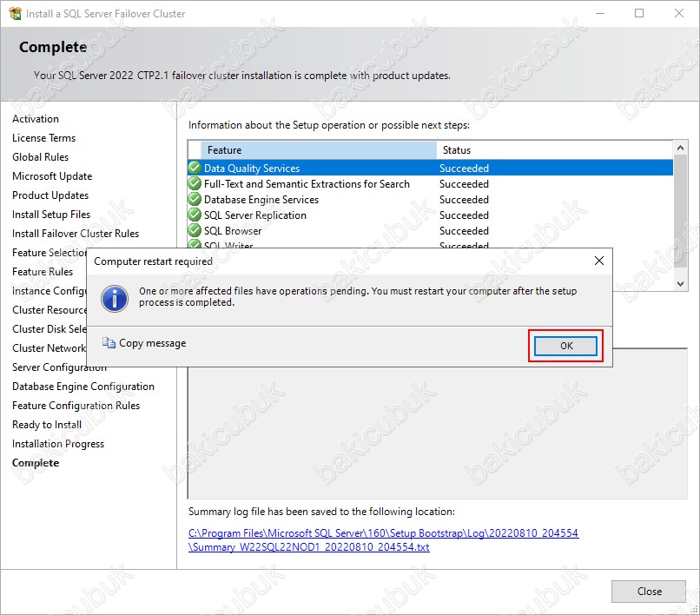Click the feature list scroll down arrow

coord(680,283)
